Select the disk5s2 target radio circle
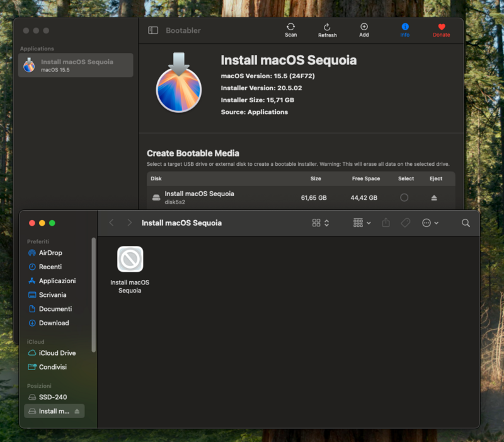 405,196
